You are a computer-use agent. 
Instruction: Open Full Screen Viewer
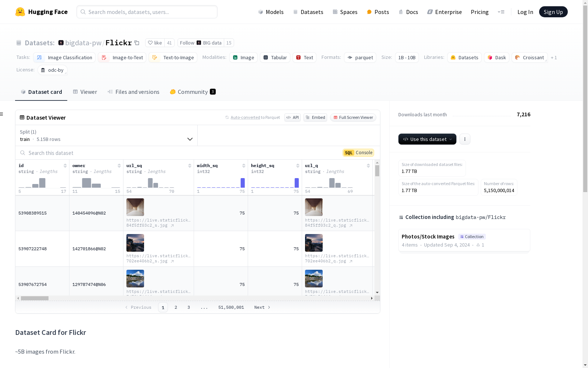pyautogui.click(x=353, y=117)
